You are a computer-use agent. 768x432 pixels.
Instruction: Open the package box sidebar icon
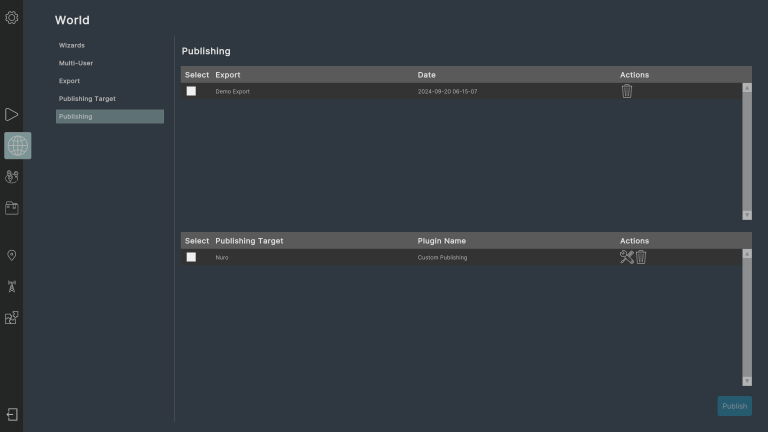pyautogui.click(x=12, y=208)
